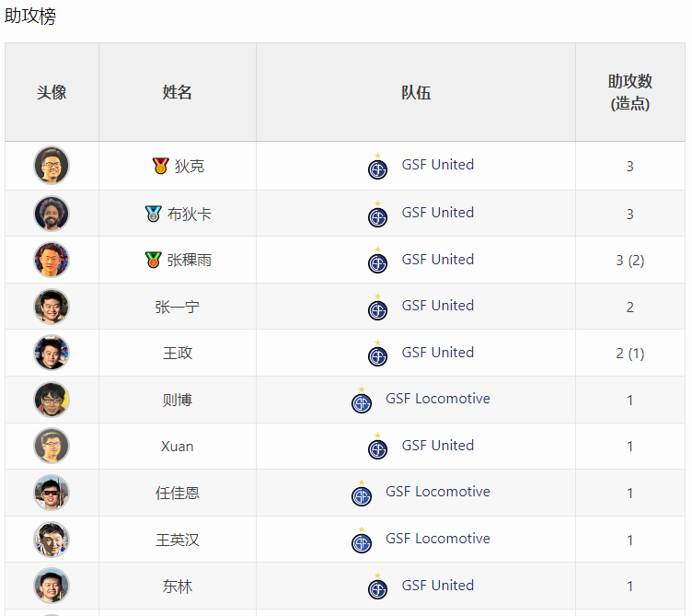
Task: Select the Xuan player name
Action: 177,447
